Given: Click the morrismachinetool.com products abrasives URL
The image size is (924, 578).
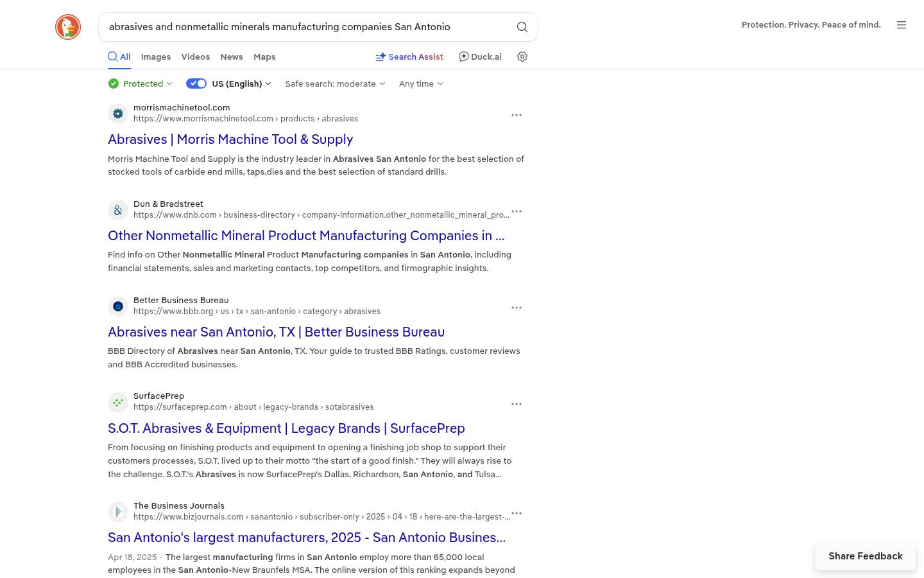Looking at the screenshot, I should (x=246, y=119).
